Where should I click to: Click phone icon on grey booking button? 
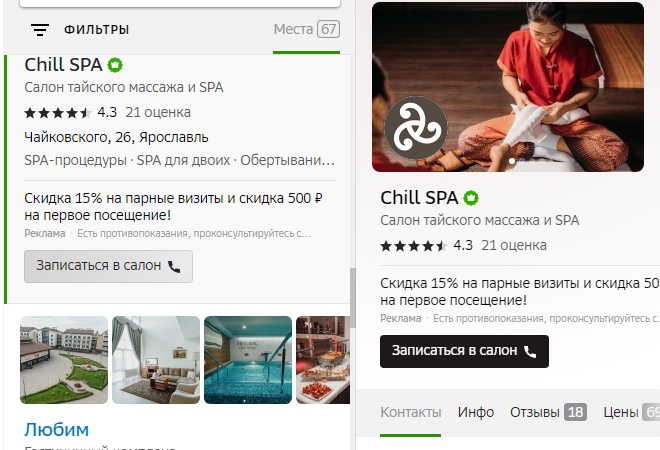(174, 267)
